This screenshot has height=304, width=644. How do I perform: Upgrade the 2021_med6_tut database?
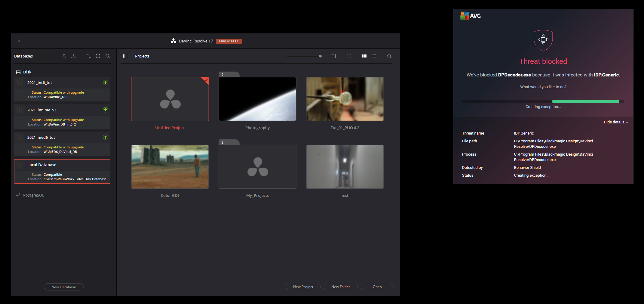(105, 137)
